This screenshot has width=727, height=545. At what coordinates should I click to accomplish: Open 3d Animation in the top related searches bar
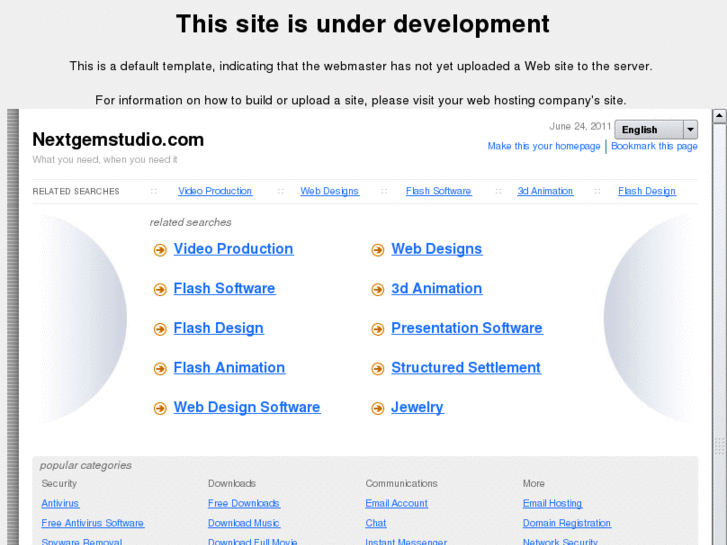click(545, 191)
